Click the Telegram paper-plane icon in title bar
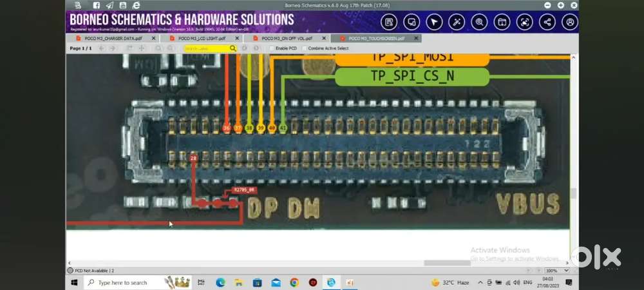The image size is (644, 290). point(109,5)
